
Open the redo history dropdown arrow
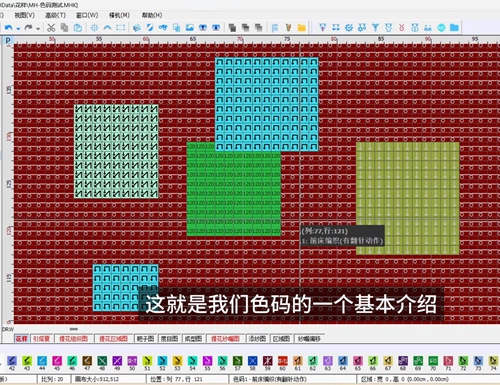[x=38, y=28]
